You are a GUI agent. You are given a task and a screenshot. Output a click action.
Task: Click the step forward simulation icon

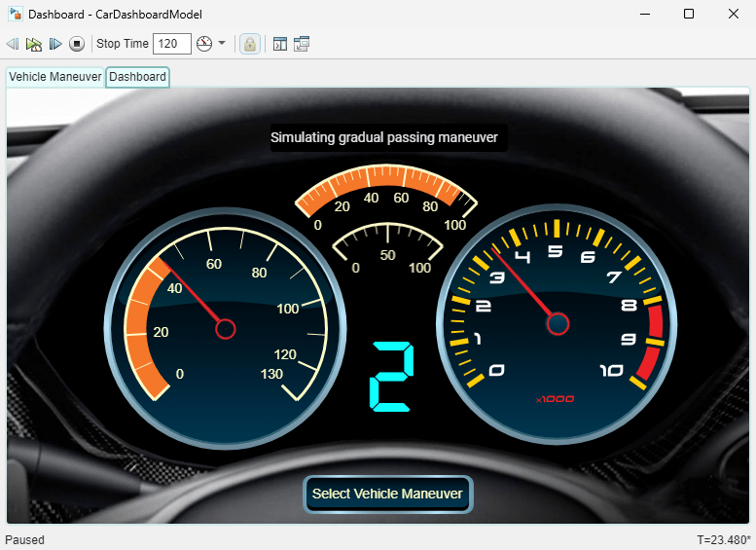point(55,44)
